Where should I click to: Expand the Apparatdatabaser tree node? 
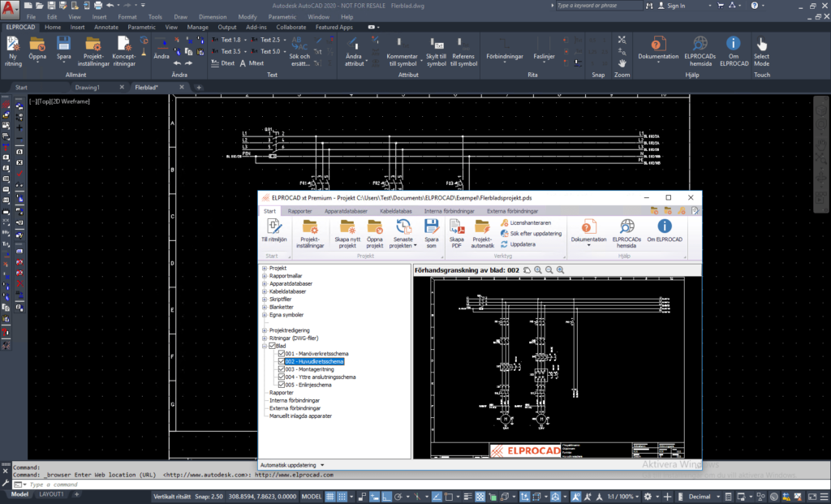point(264,285)
